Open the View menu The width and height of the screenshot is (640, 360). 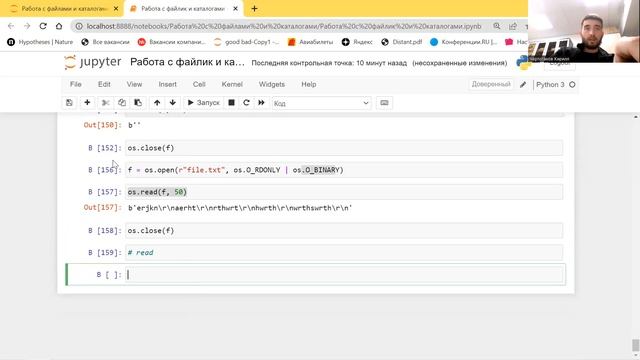[134, 84]
